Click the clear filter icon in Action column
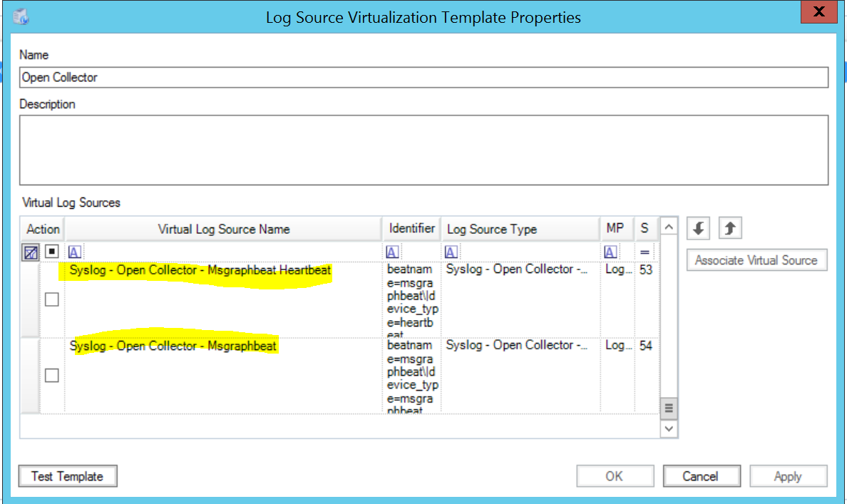This screenshot has height=504, width=847. coord(31,252)
